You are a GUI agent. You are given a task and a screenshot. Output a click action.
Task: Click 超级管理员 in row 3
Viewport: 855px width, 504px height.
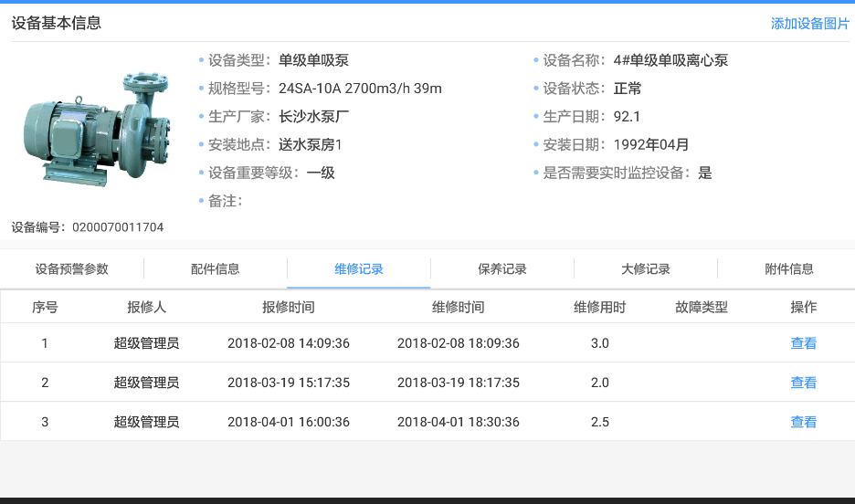click(146, 422)
